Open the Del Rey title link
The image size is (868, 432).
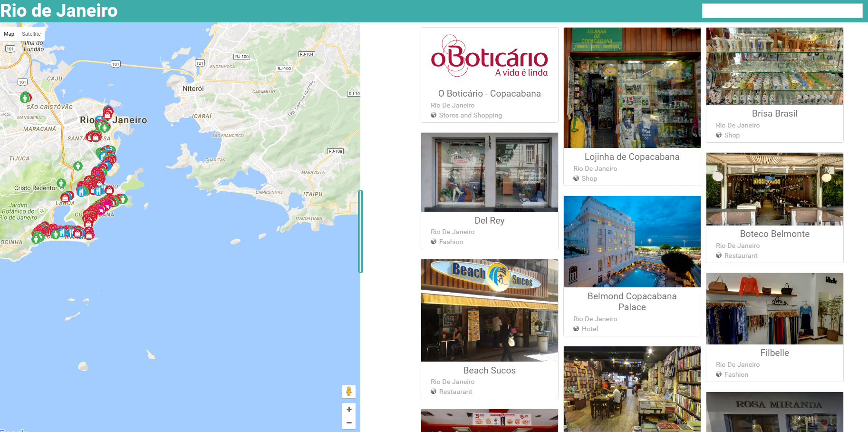pos(490,220)
